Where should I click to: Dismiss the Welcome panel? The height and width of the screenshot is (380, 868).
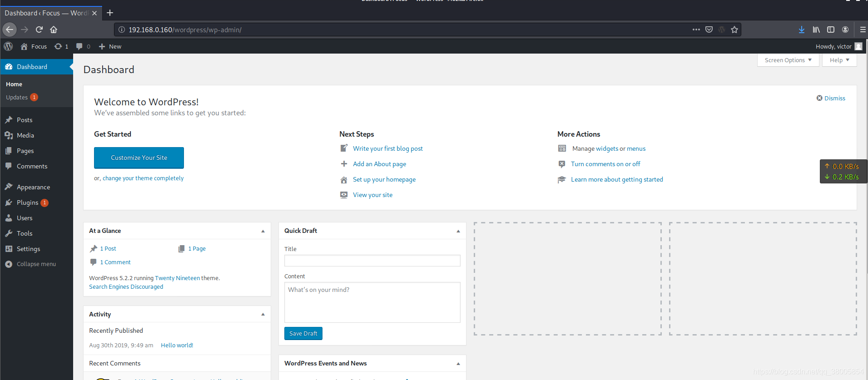[x=831, y=98]
